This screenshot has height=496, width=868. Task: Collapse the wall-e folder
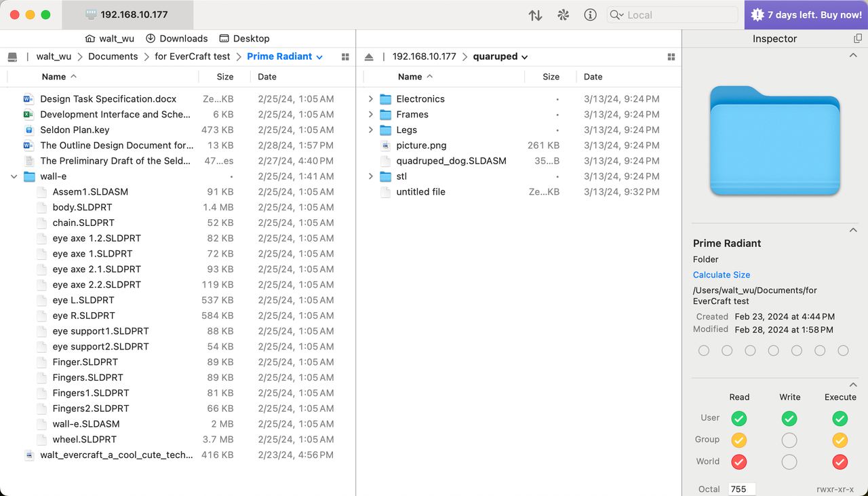(x=14, y=176)
